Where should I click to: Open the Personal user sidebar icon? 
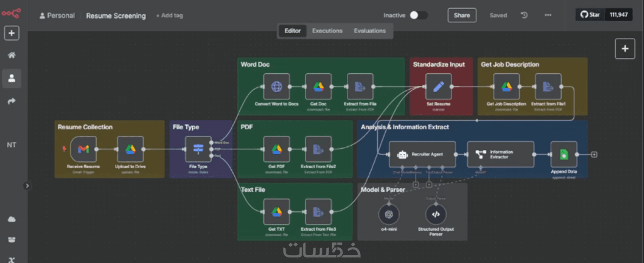click(11, 78)
